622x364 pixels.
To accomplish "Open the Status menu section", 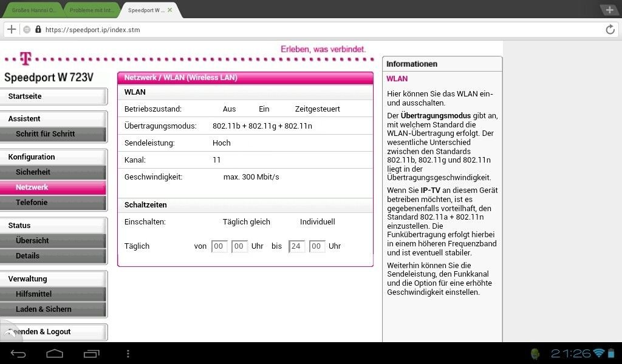I will (53, 225).
